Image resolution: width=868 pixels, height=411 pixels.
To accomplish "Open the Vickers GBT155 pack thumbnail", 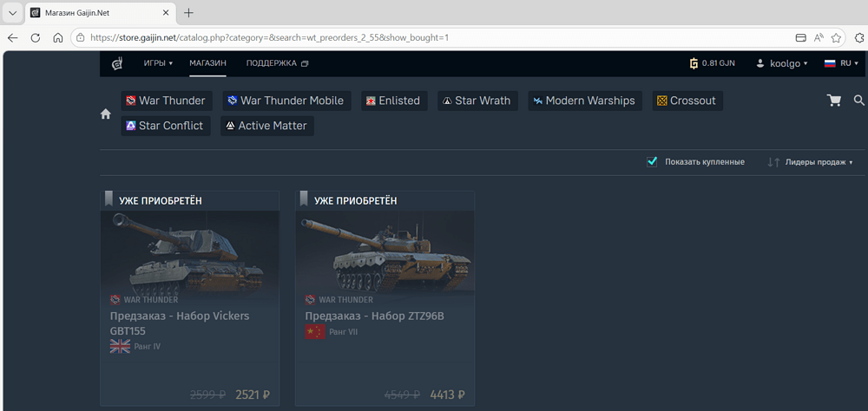I will pos(189,251).
